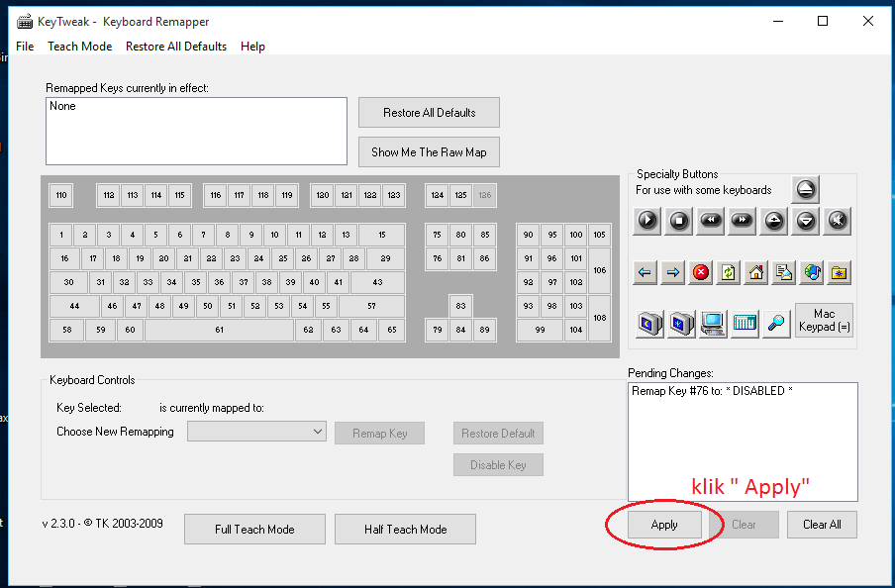895x588 pixels.
Task: Click the Search magnifier specialty button
Action: click(777, 324)
